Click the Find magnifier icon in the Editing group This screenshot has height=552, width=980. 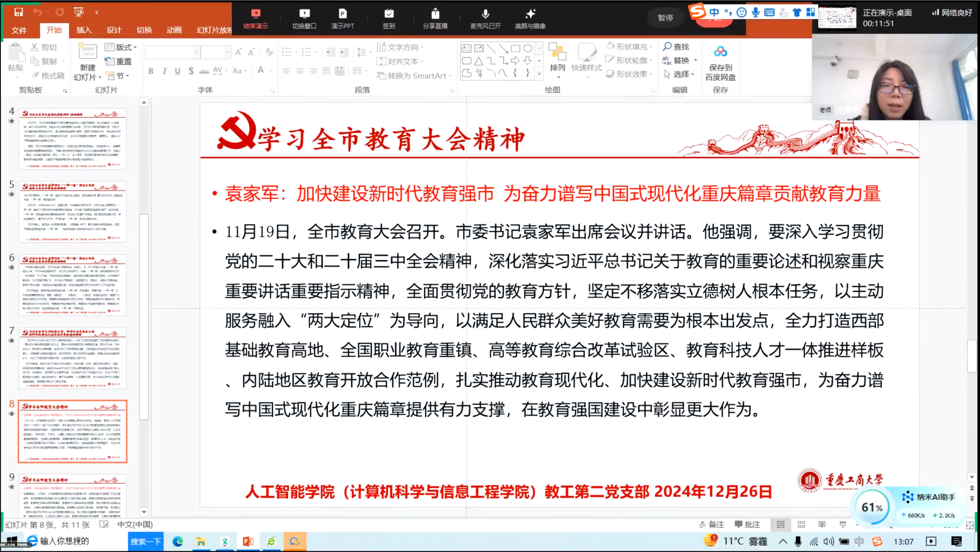coord(668,46)
